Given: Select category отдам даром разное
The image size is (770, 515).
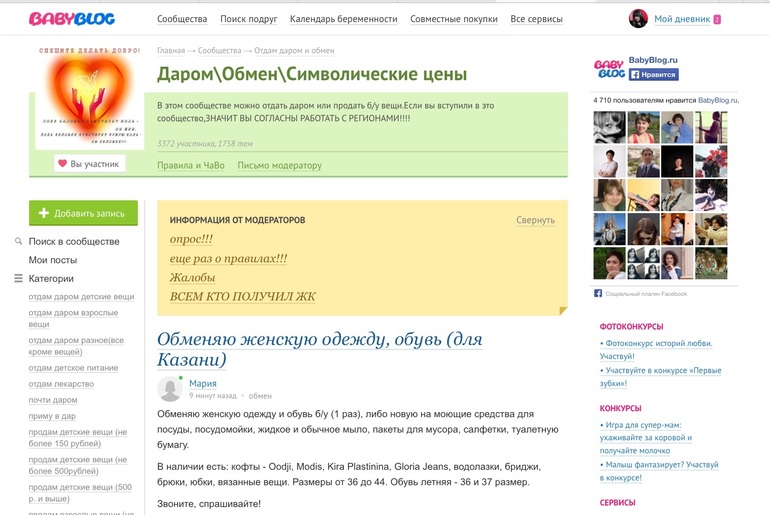Looking at the screenshot, I should click(x=76, y=346).
